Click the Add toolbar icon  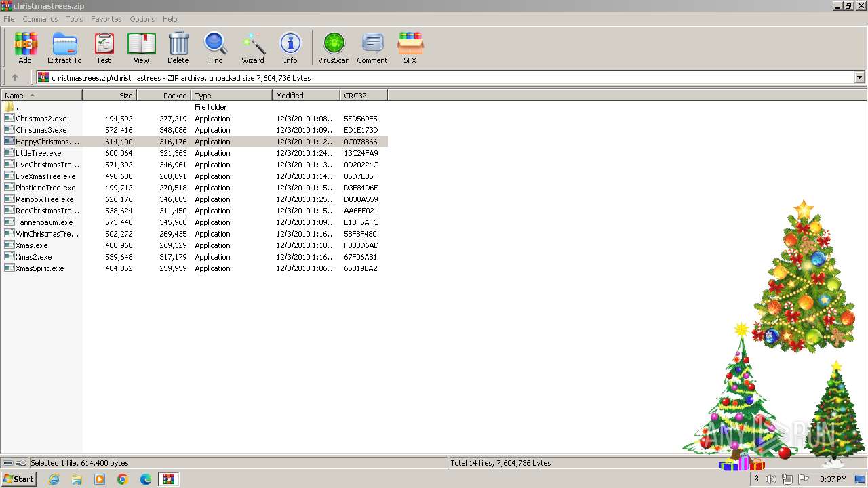tap(25, 47)
